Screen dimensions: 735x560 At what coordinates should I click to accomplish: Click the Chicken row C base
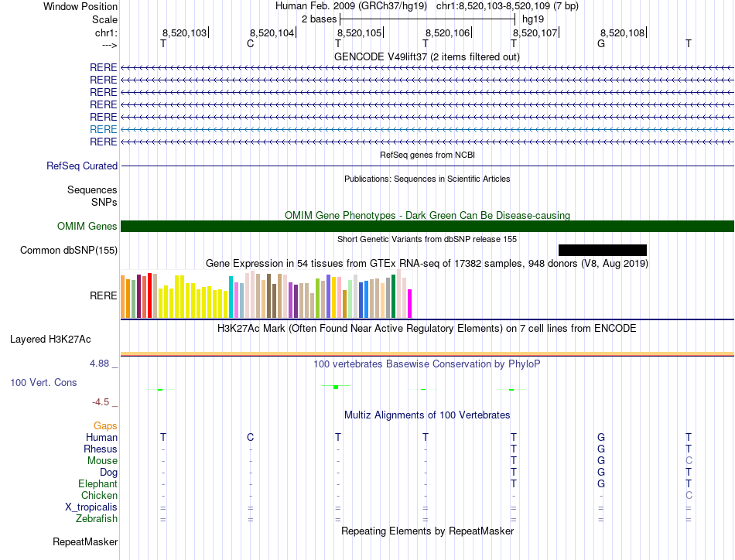(689, 495)
